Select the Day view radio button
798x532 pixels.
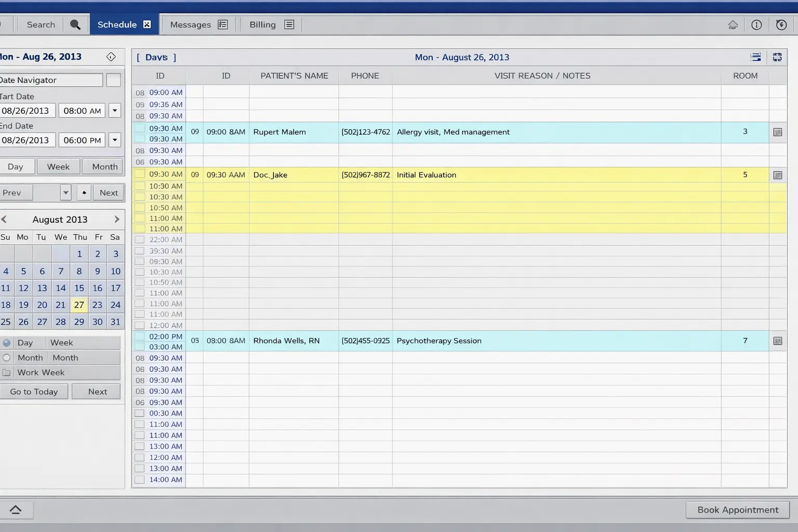point(6,342)
